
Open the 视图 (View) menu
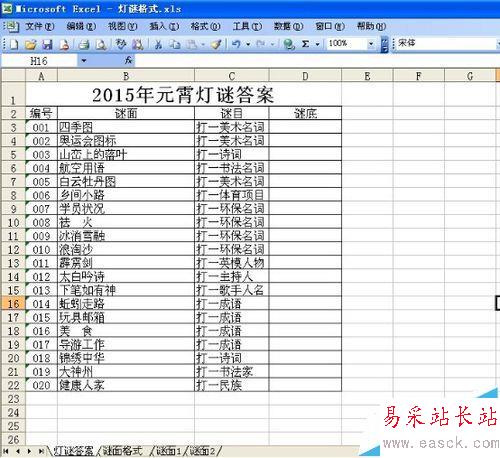click(x=122, y=26)
